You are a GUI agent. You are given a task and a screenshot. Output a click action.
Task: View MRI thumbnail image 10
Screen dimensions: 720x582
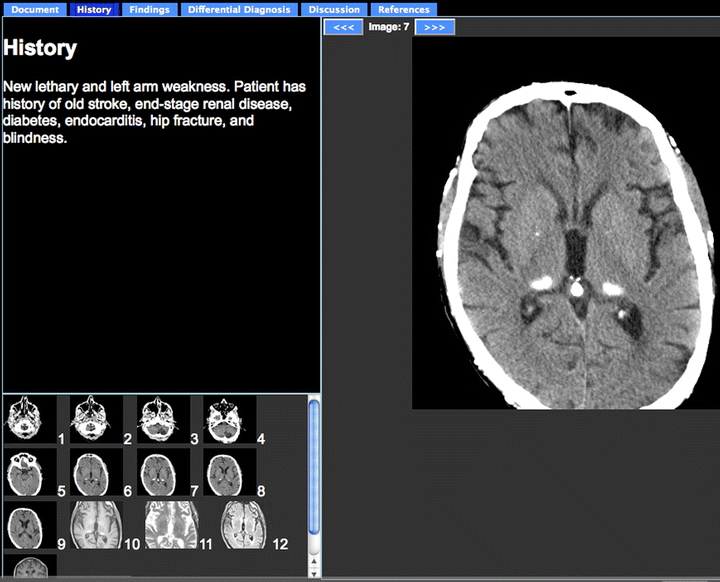click(x=95, y=525)
